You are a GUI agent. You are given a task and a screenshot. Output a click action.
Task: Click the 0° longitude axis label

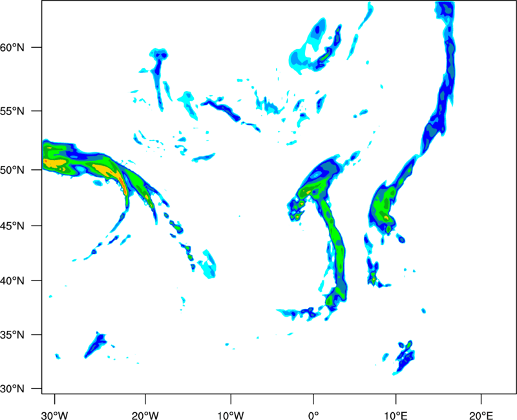[x=313, y=415]
